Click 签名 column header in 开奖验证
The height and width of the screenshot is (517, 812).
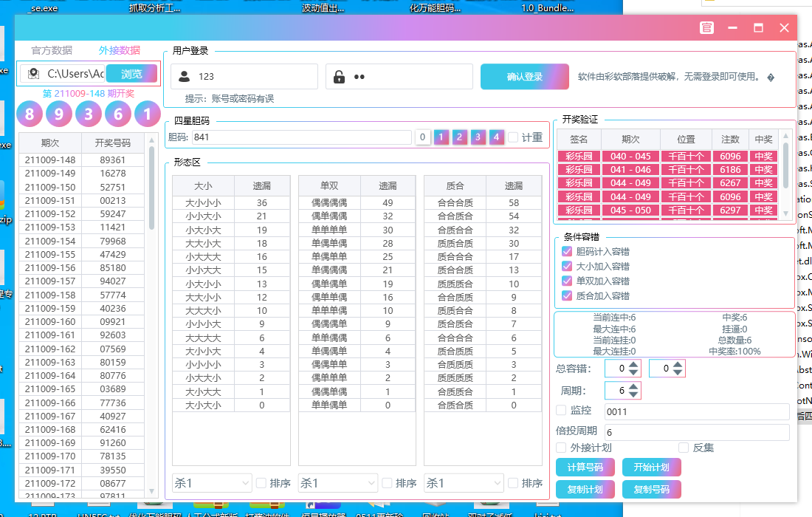point(579,140)
